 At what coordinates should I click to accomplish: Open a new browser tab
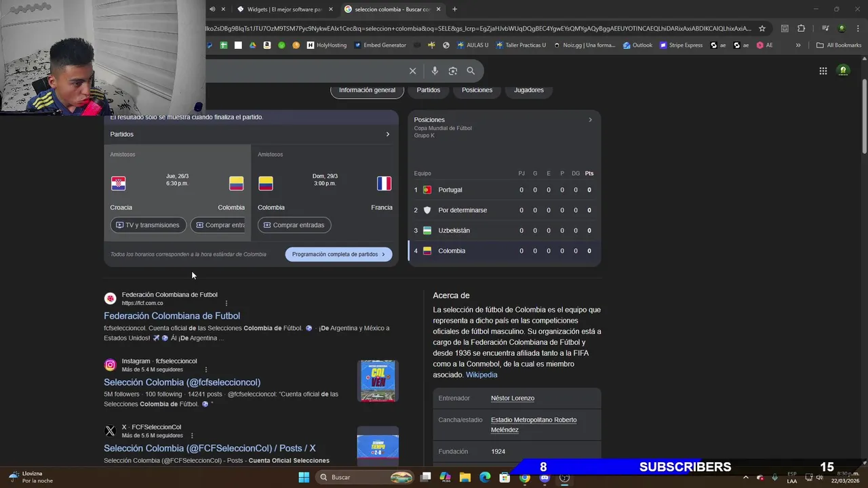pyautogui.click(x=454, y=9)
